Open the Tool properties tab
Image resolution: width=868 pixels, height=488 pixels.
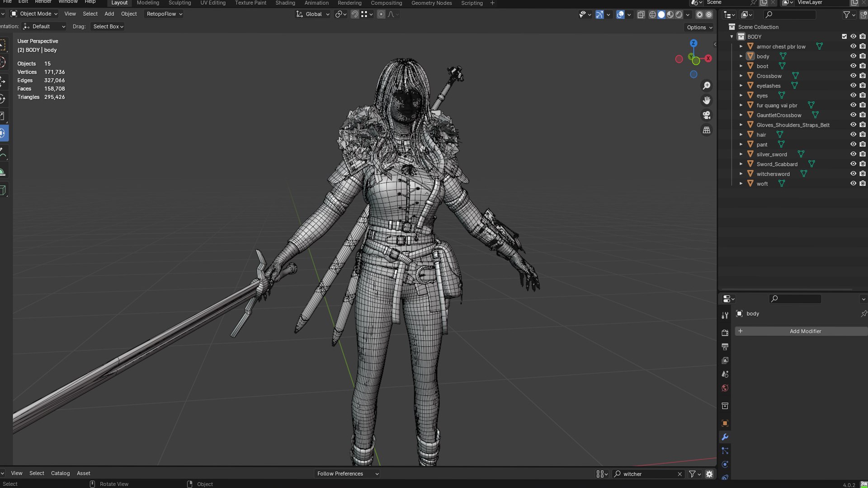[x=725, y=315]
